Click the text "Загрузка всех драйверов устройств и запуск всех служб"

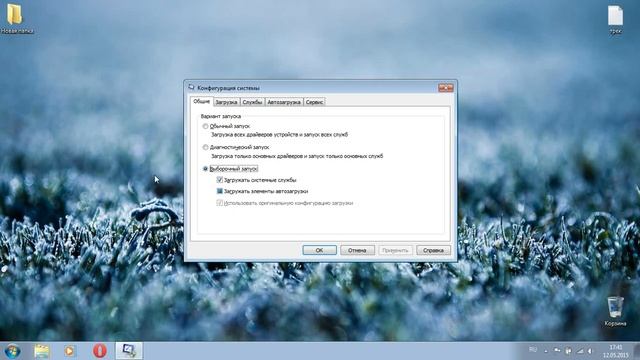pos(280,135)
